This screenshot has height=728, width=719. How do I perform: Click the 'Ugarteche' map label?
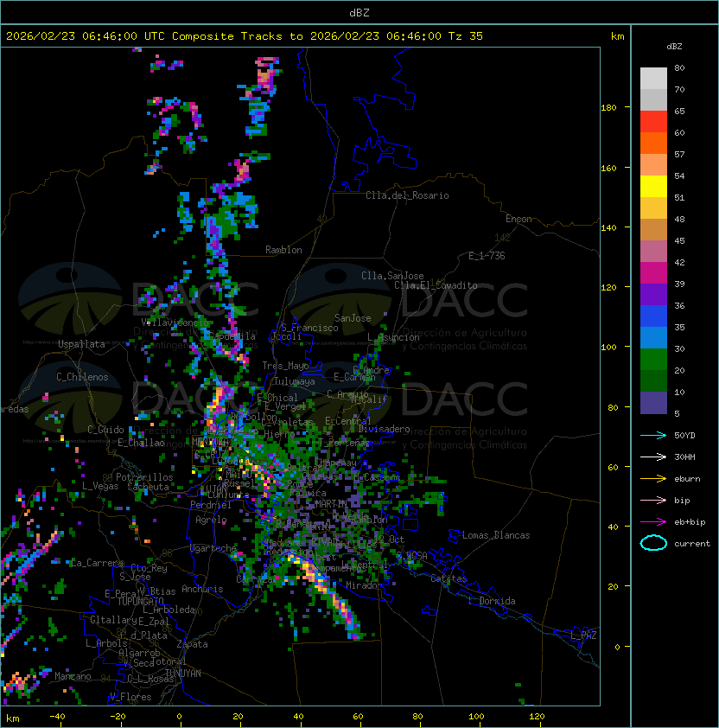click(213, 548)
